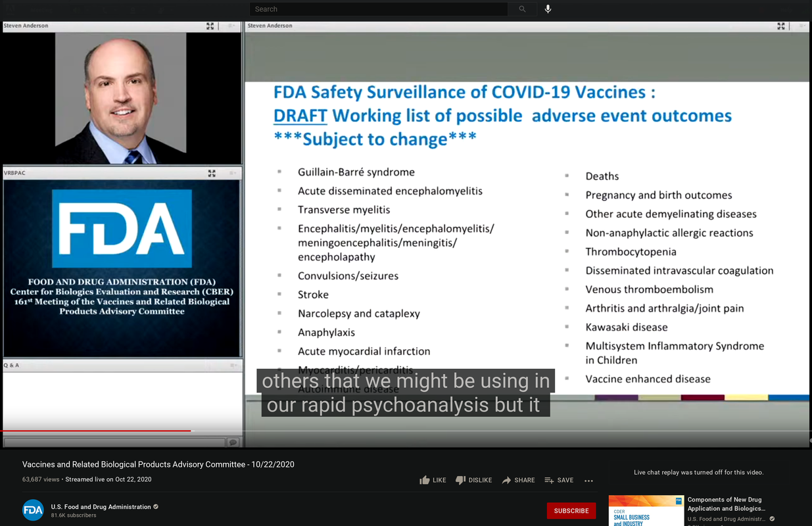Click the Steven Anderson headshot video feed
The image size is (812, 526).
tap(121, 98)
